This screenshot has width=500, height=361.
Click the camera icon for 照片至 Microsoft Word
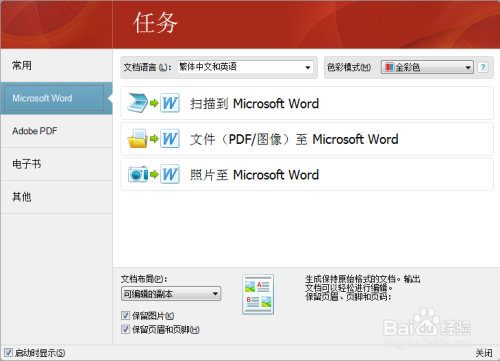[138, 174]
